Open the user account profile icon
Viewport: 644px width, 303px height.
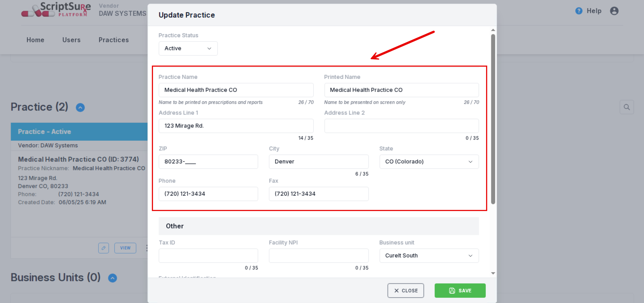coord(614,11)
